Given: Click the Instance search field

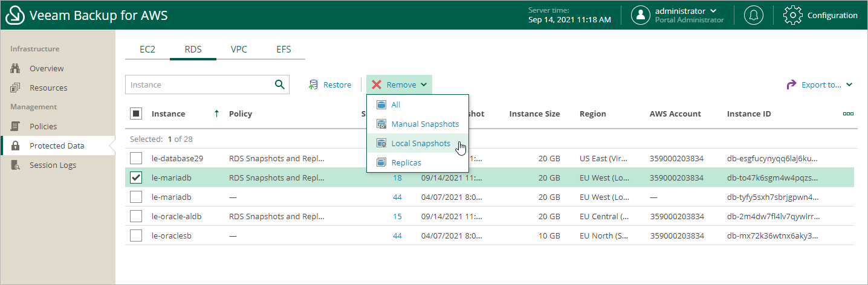Looking at the screenshot, I should click(x=198, y=85).
